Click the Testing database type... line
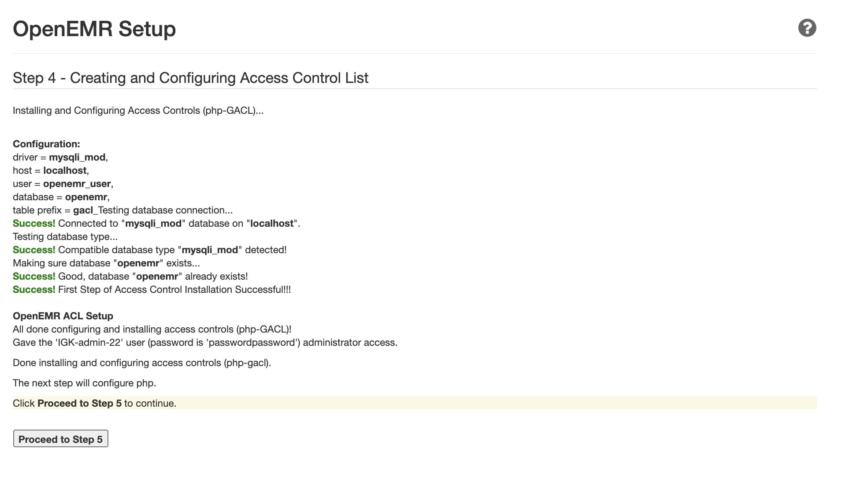The image size is (868, 479). click(65, 237)
